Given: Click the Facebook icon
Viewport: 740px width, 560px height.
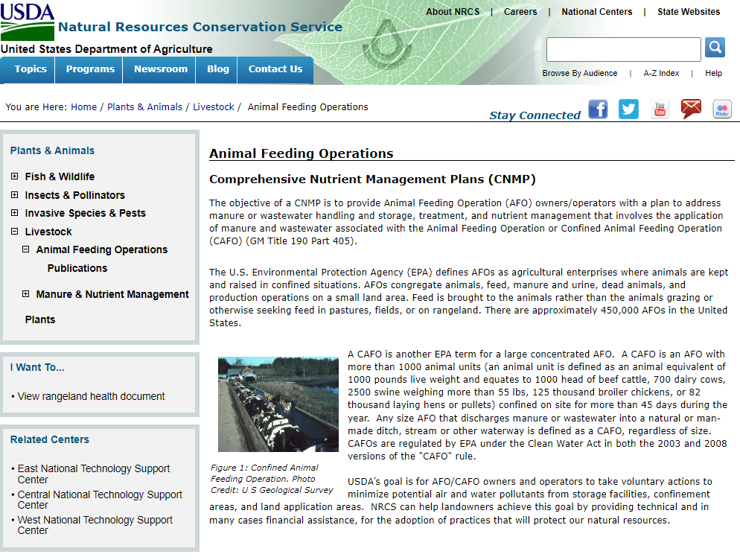Looking at the screenshot, I should click(x=598, y=109).
